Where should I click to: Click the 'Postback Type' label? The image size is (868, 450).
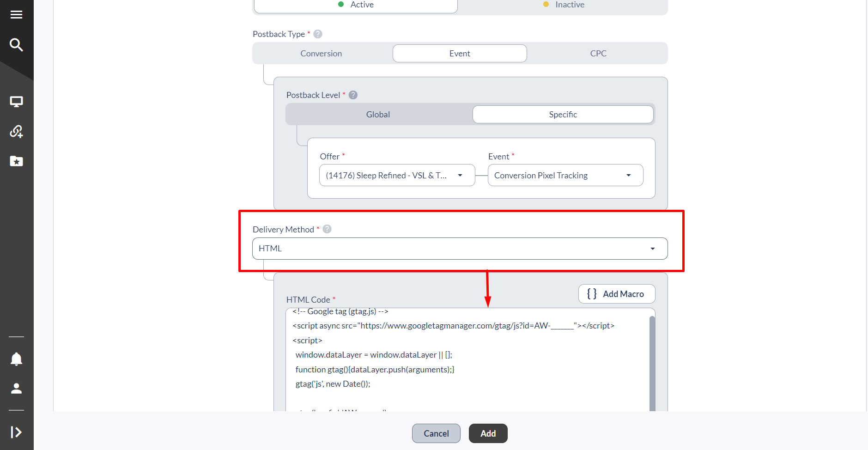click(279, 34)
